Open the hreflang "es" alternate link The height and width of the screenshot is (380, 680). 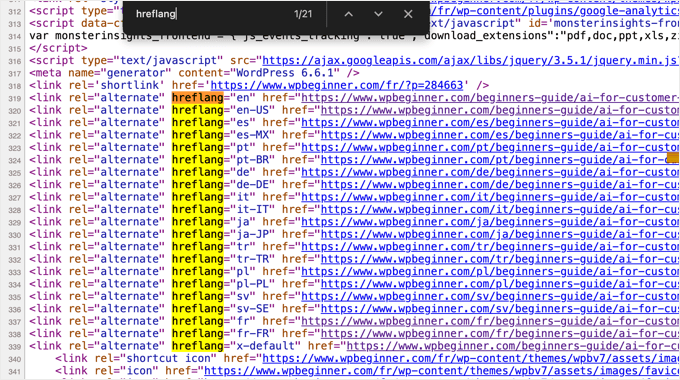point(490,123)
